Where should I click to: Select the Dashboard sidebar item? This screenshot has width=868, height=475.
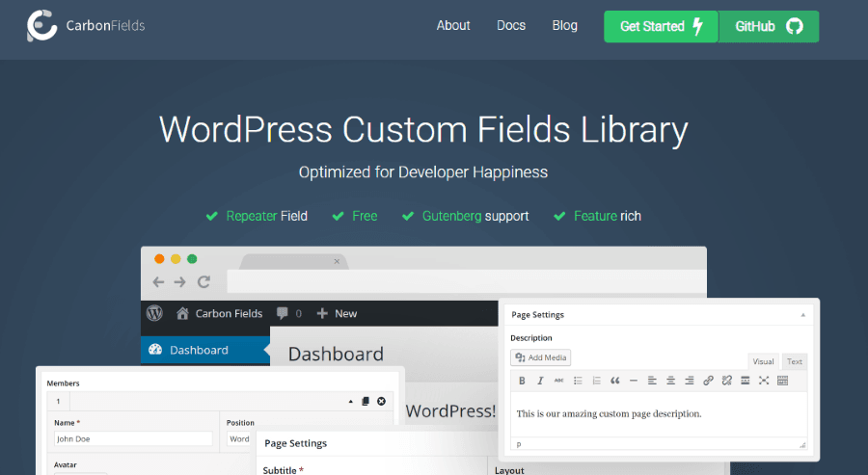205,350
